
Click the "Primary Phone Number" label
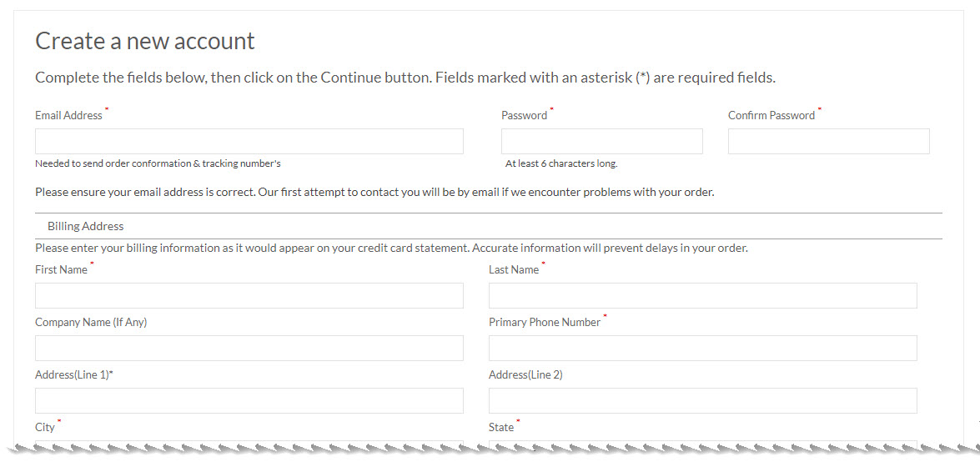[544, 323]
